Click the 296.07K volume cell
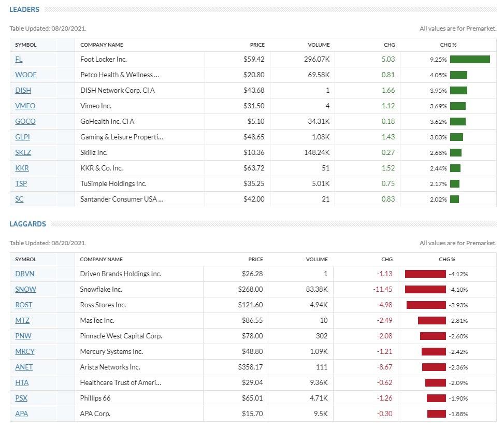504x427 pixels. 316,60
